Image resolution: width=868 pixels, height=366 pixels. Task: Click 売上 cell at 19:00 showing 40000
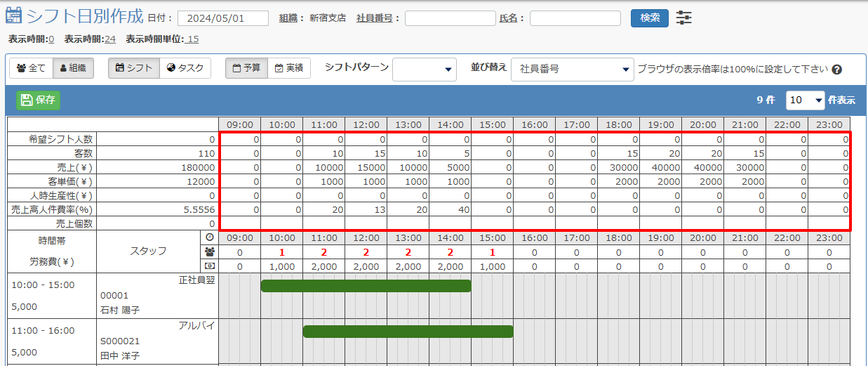click(660, 167)
